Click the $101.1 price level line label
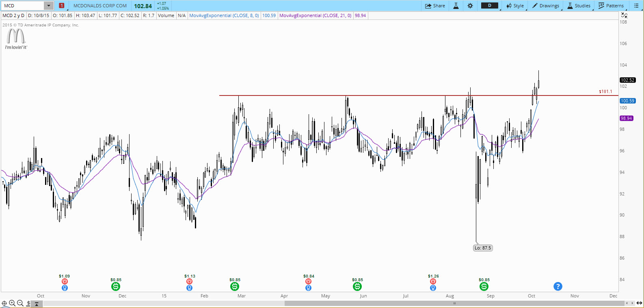 pos(605,91)
